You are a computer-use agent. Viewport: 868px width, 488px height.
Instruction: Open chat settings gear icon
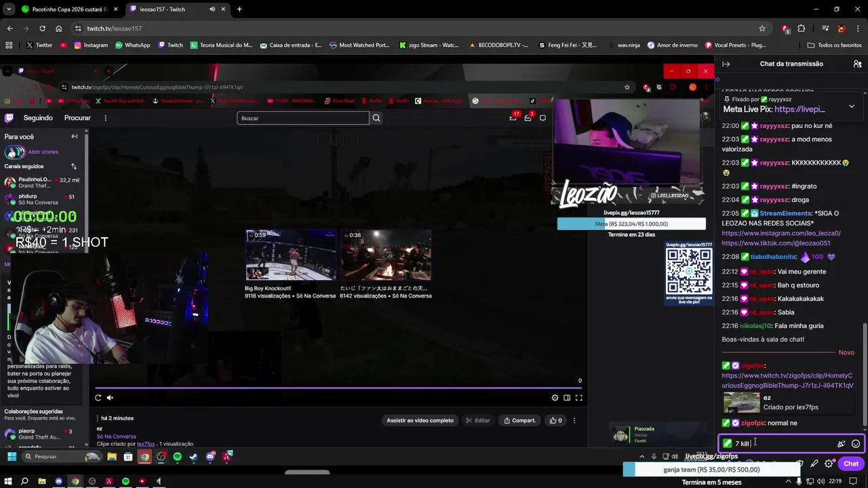point(829,464)
